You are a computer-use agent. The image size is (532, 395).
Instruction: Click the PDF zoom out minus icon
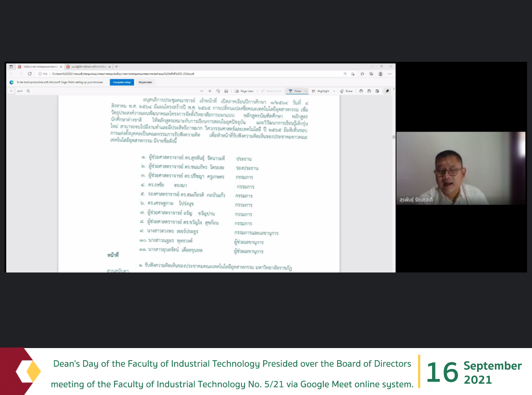coord(202,91)
